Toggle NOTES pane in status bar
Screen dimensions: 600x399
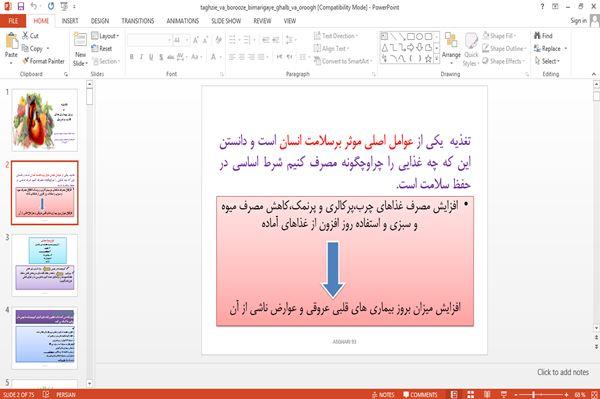(383, 394)
